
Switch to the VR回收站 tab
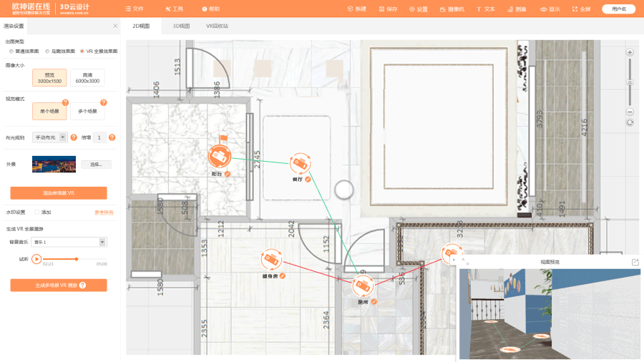217,26
